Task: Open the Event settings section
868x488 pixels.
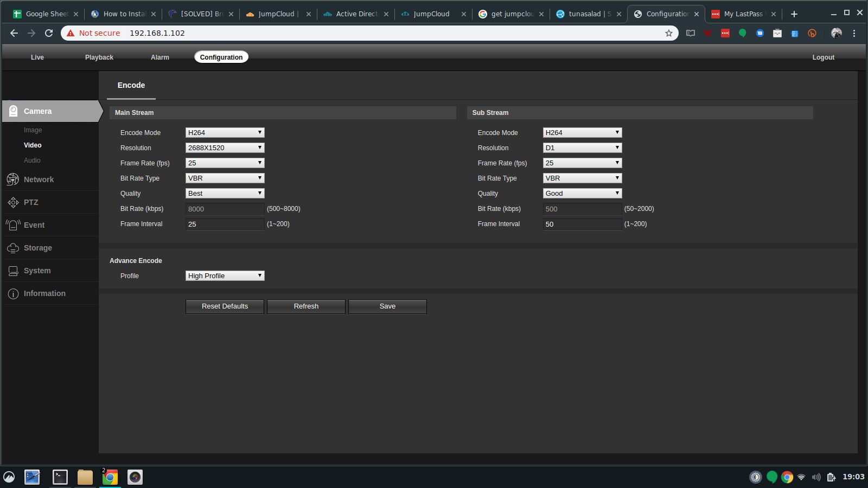Action: coord(34,225)
